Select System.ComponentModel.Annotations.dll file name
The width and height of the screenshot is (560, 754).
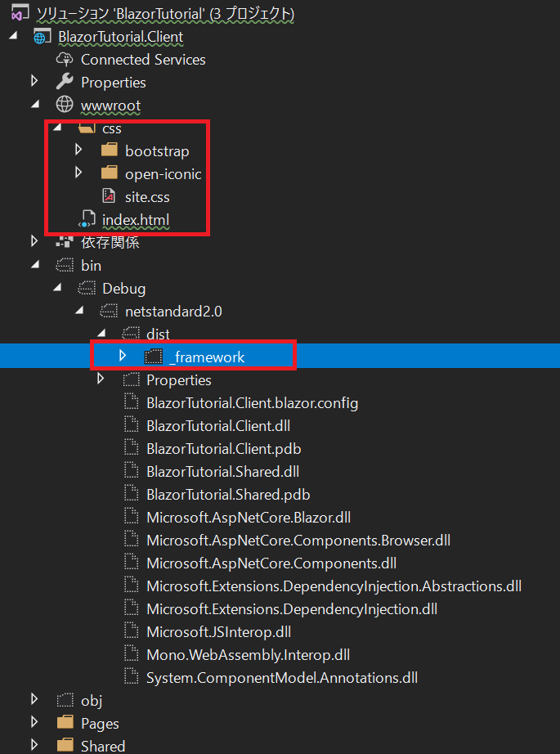tap(282, 678)
